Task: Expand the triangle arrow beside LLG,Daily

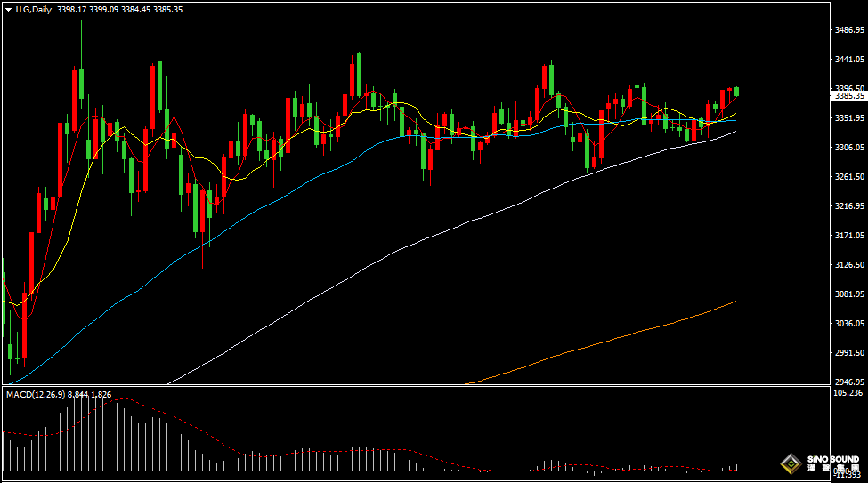Action: 8,10
